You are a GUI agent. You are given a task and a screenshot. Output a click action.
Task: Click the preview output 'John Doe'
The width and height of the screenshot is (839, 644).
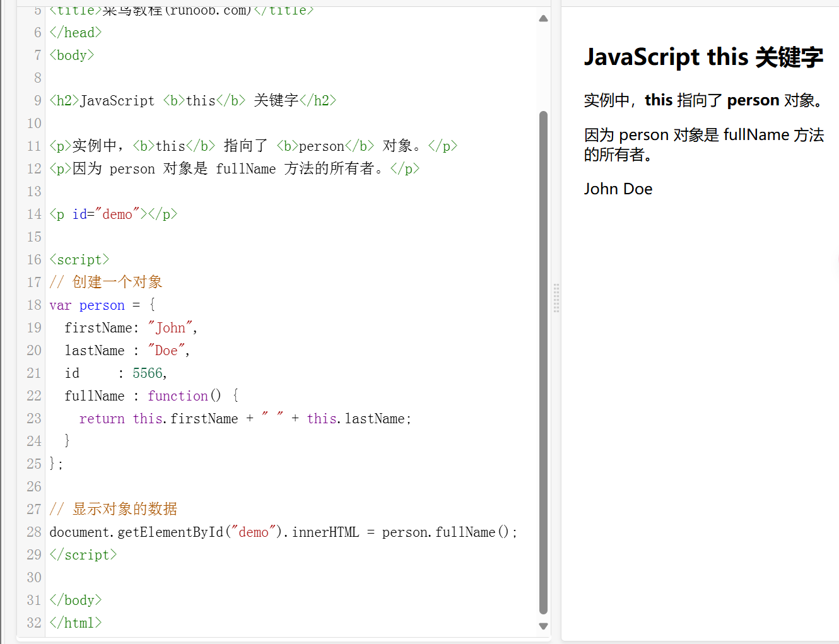tap(618, 189)
